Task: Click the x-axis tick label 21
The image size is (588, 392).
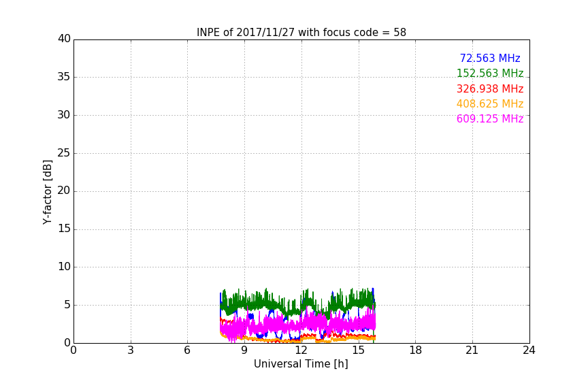Action: (x=472, y=350)
